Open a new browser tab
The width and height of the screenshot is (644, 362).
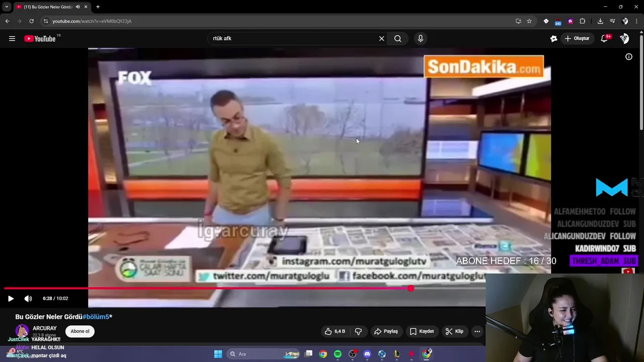[98, 7]
